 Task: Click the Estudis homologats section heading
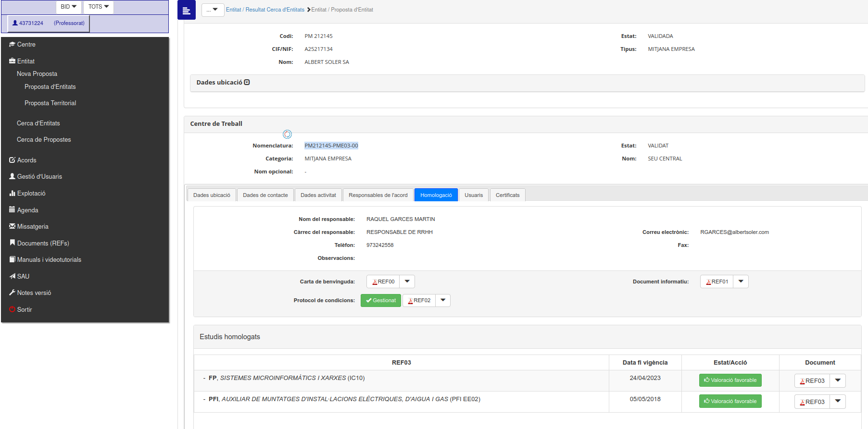coord(230,337)
